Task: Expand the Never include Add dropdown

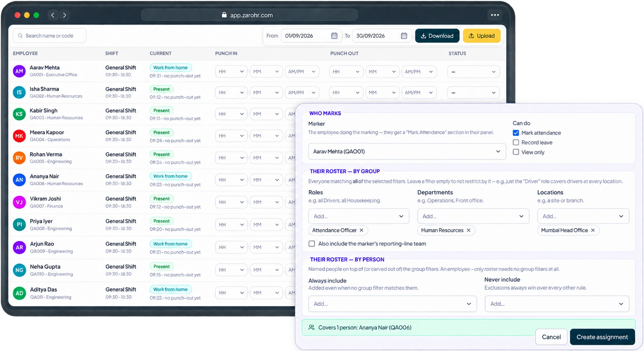Action: pos(557,304)
